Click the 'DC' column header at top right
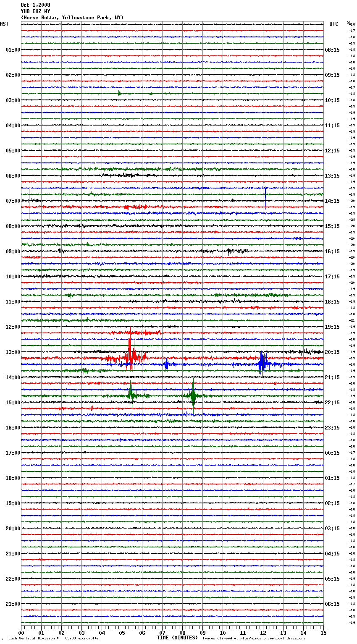Image resolution: width=357 pixels, height=644 pixels. point(349,23)
